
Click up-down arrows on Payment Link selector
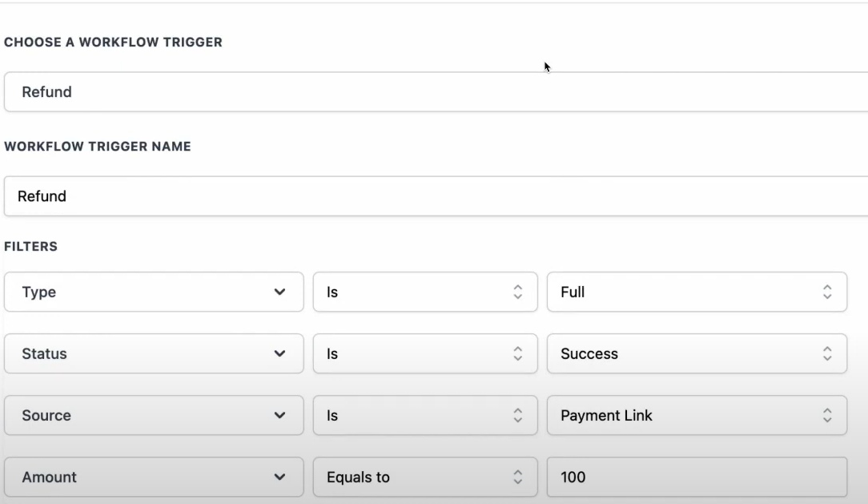[826, 415]
